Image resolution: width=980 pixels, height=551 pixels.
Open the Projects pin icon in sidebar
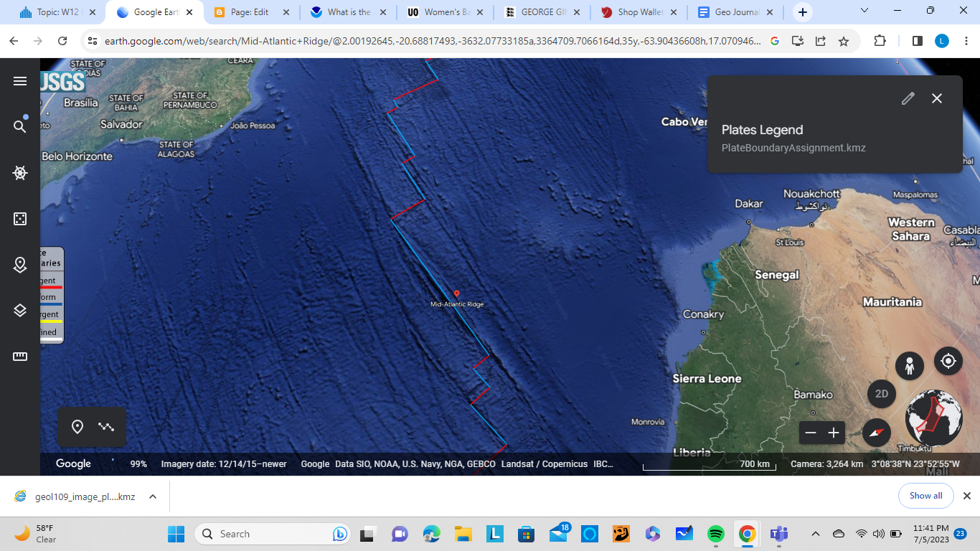[20, 265]
